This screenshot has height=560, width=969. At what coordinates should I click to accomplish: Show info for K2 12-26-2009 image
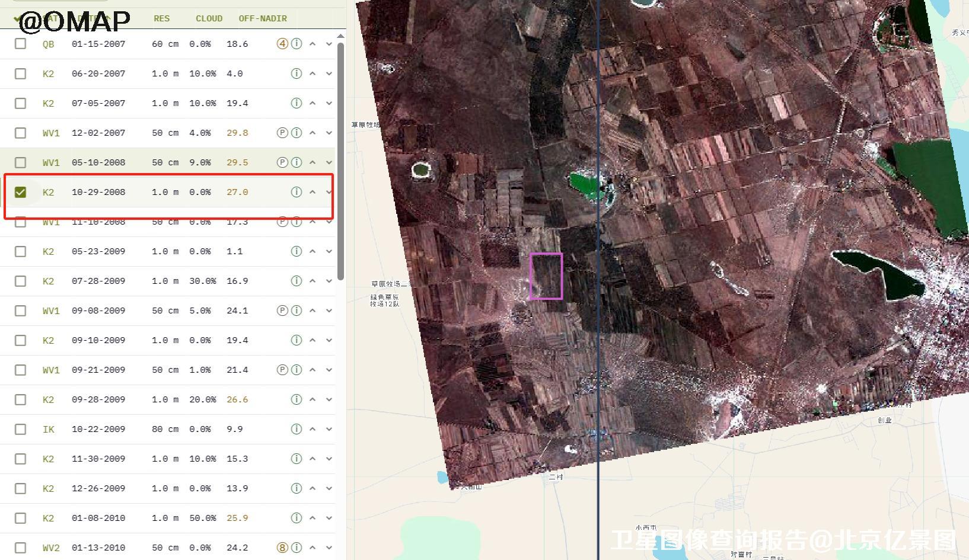coord(297,488)
